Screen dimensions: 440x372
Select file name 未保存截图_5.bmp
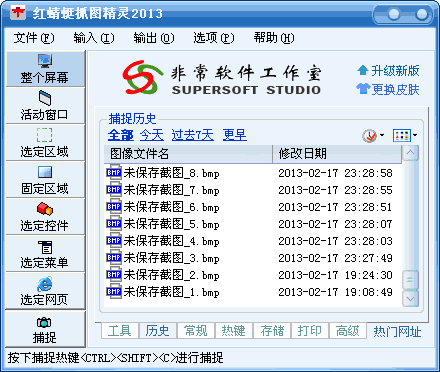coord(172,224)
